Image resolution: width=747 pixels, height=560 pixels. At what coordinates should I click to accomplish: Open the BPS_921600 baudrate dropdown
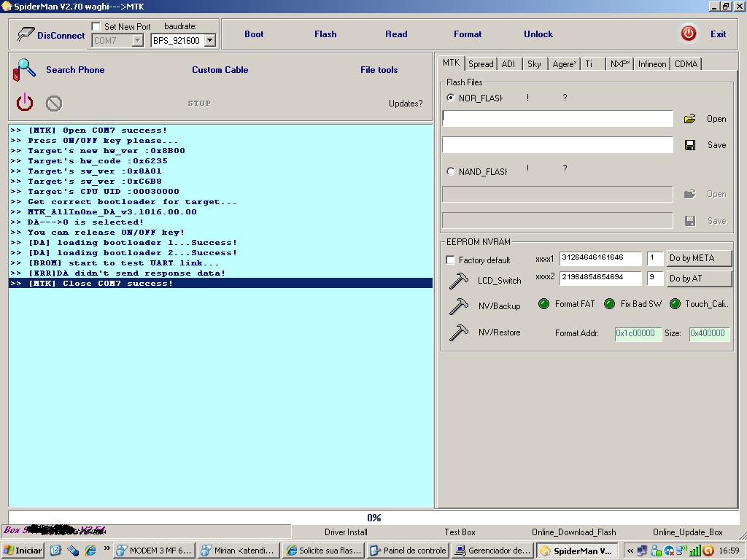[x=209, y=41]
